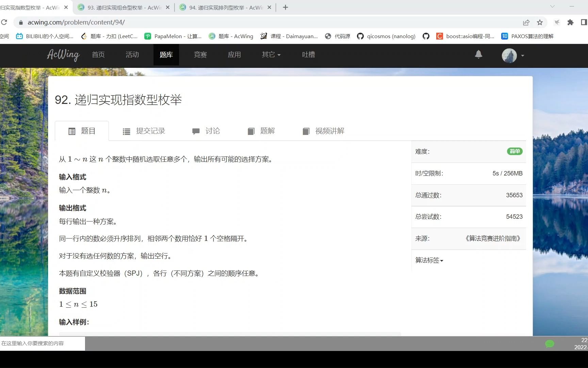Open the 讨论 discussion tab
Image resolution: width=588 pixels, height=368 pixels.
click(206, 131)
